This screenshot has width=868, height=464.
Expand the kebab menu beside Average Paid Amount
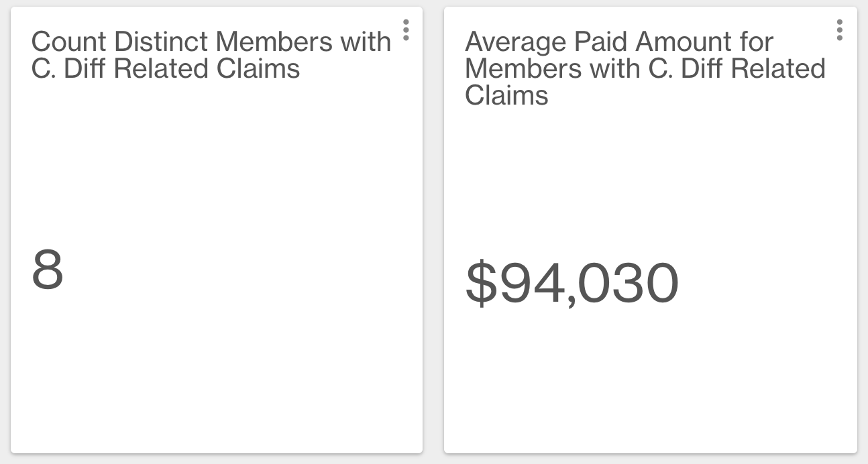[x=839, y=30]
